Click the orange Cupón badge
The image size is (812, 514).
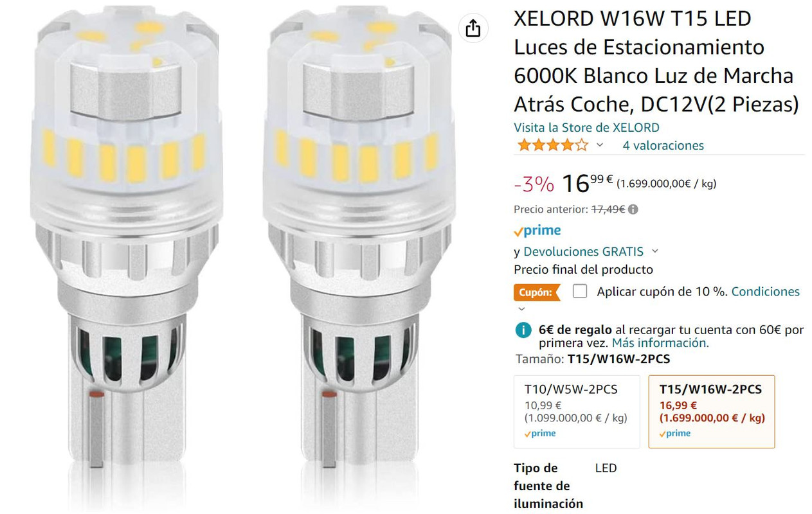point(536,292)
